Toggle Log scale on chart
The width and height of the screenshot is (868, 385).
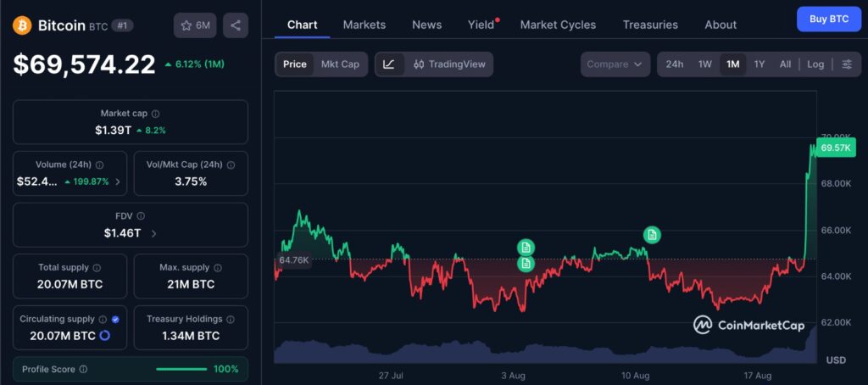pos(815,64)
